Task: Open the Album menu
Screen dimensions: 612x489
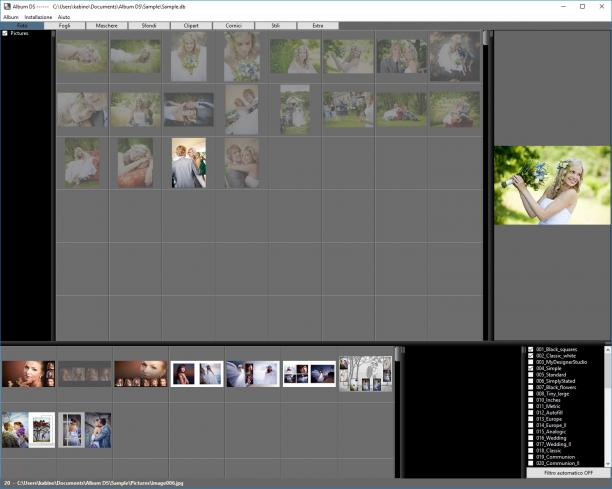Action: [11, 17]
